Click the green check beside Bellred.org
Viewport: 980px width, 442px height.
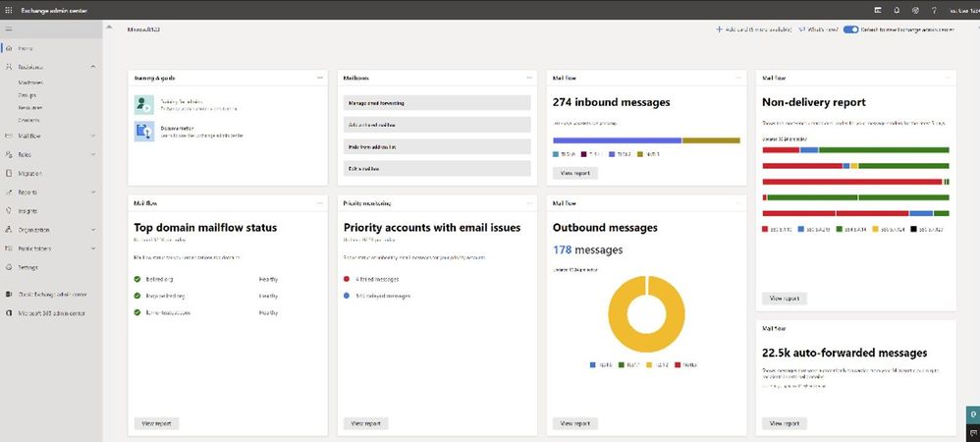[x=136, y=280]
